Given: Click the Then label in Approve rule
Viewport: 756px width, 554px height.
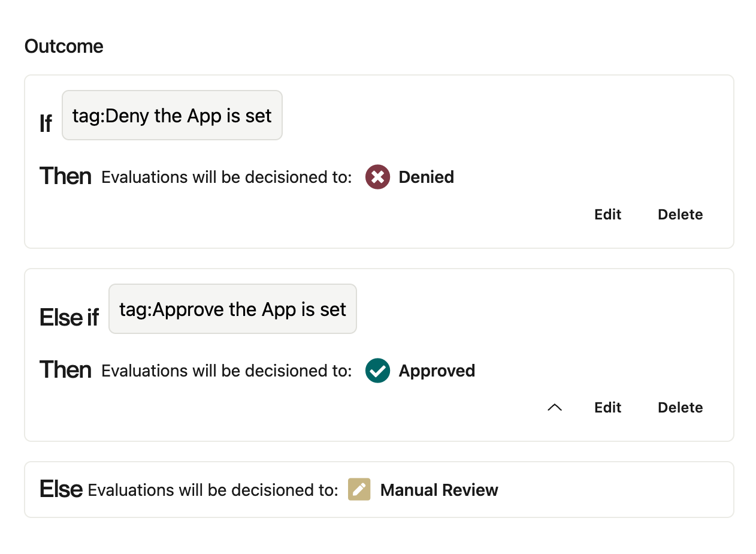Looking at the screenshot, I should tap(65, 369).
